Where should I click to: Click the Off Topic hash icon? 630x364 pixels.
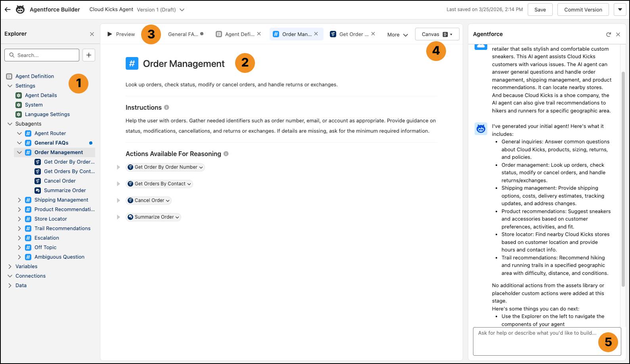28,247
